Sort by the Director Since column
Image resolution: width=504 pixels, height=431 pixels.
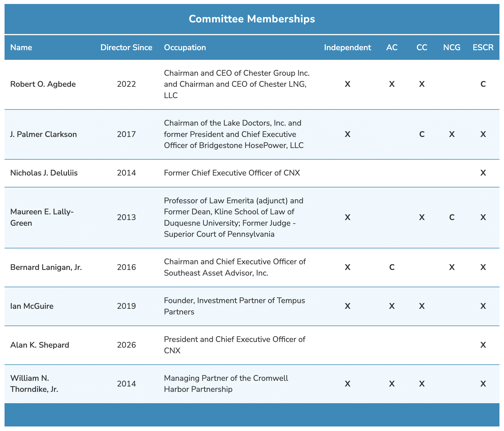tap(126, 47)
